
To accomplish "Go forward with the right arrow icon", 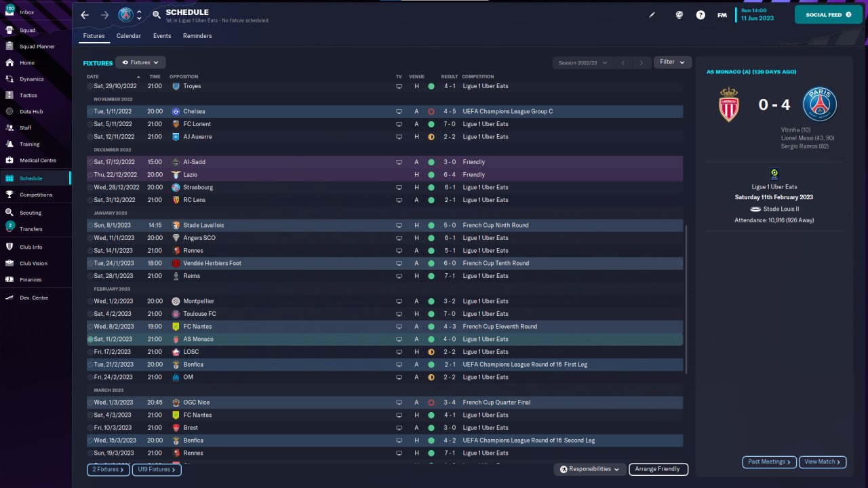I will (x=104, y=15).
